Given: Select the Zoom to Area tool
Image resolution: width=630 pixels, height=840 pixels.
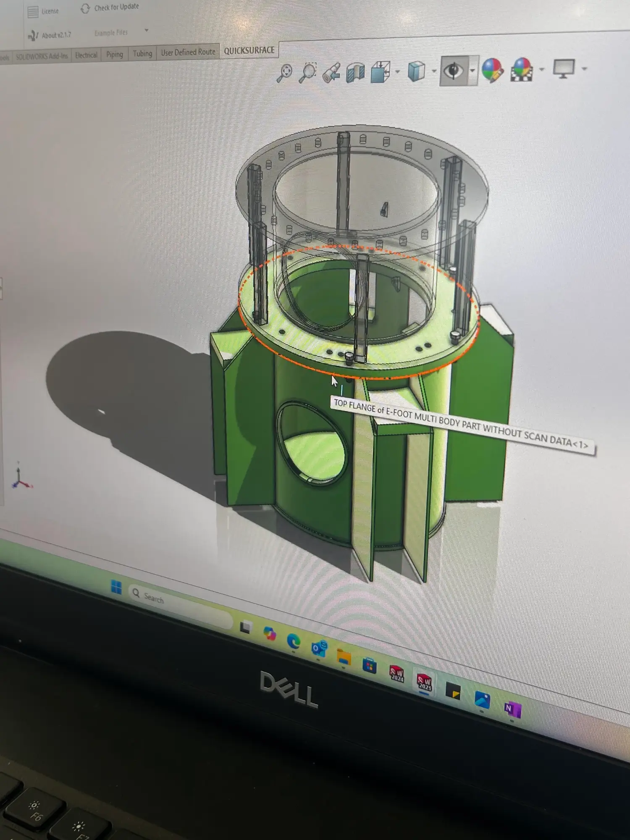Looking at the screenshot, I should (x=308, y=73).
